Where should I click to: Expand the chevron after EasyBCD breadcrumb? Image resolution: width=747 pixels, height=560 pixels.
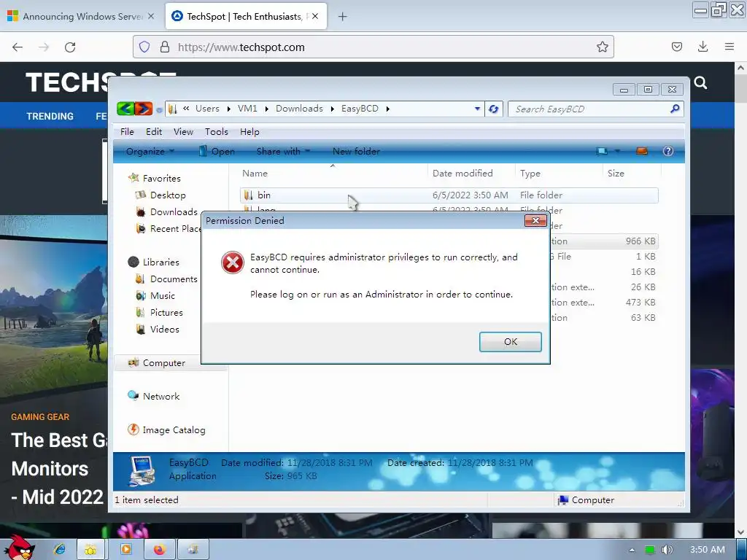coord(388,109)
